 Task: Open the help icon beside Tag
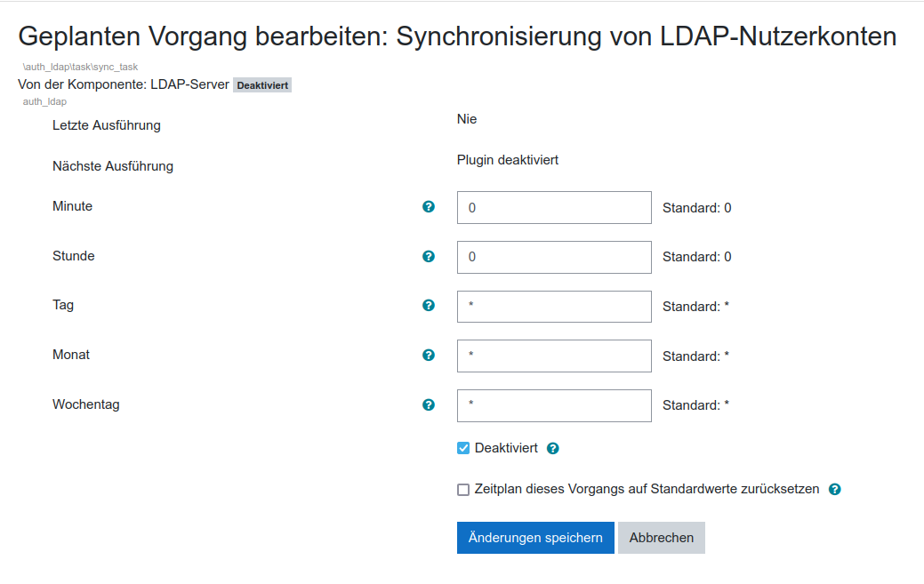click(x=429, y=305)
